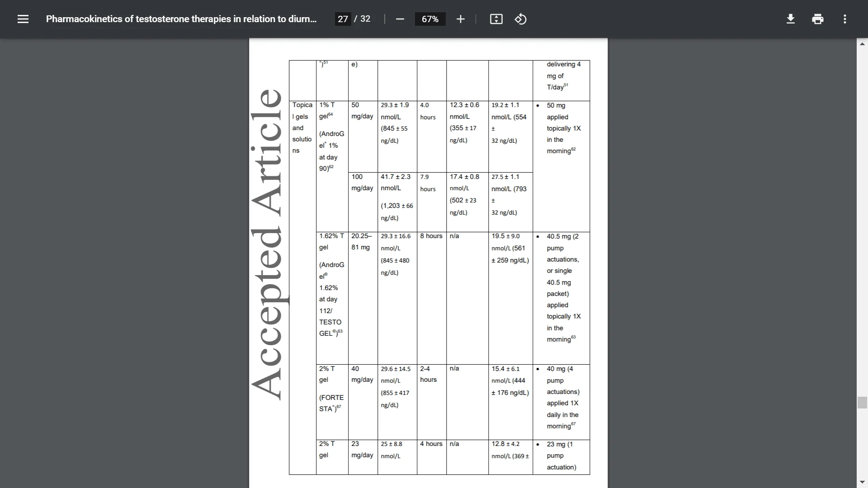This screenshot has width=868, height=488.
Task: Click the download icon to save PDF
Action: pos(791,19)
